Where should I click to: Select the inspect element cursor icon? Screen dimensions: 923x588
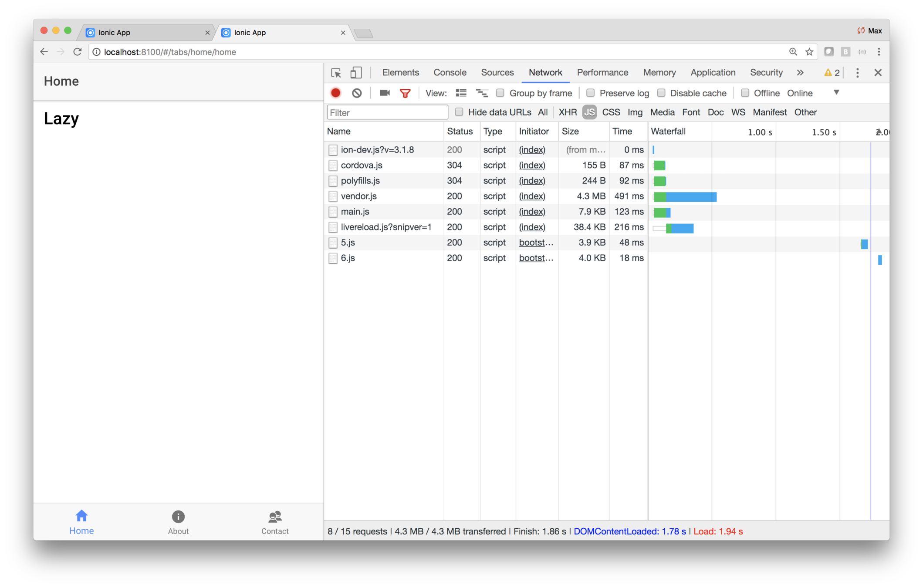pos(336,73)
